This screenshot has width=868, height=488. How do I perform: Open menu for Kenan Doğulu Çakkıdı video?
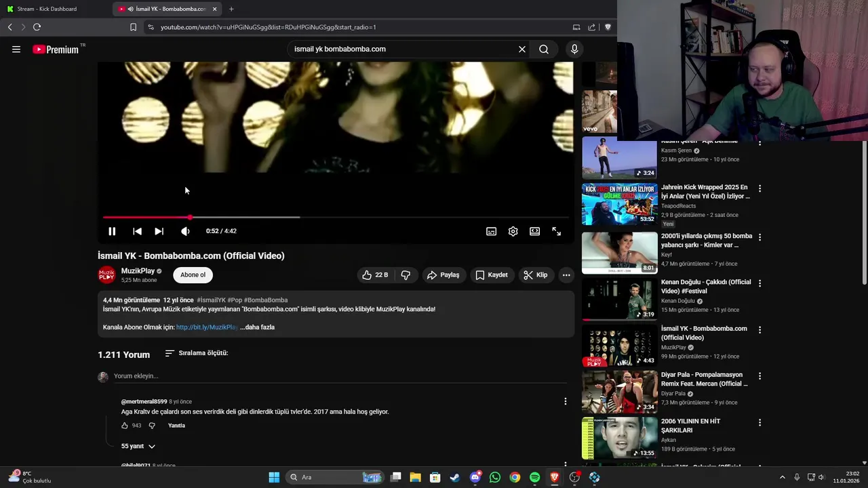pyautogui.click(x=759, y=283)
